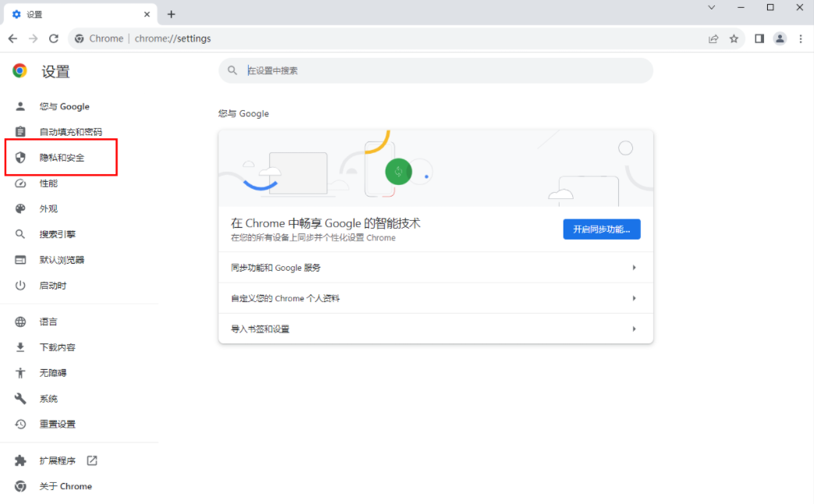This screenshot has width=814, height=504.
Task: Select the 外观 appearance settings icon
Action: (x=48, y=208)
